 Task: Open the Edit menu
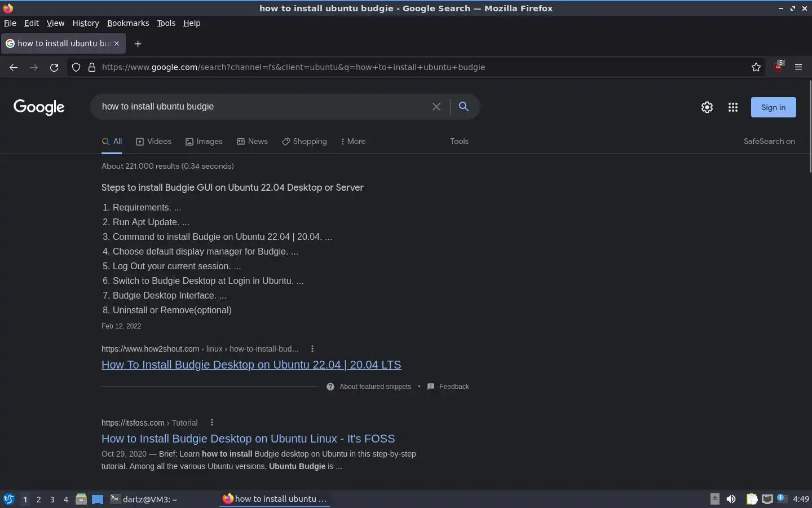pyautogui.click(x=32, y=23)
